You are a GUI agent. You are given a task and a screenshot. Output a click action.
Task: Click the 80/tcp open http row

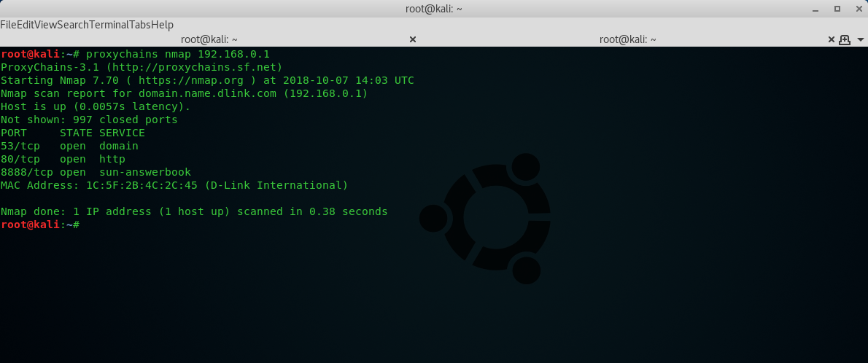click(63, 160)
